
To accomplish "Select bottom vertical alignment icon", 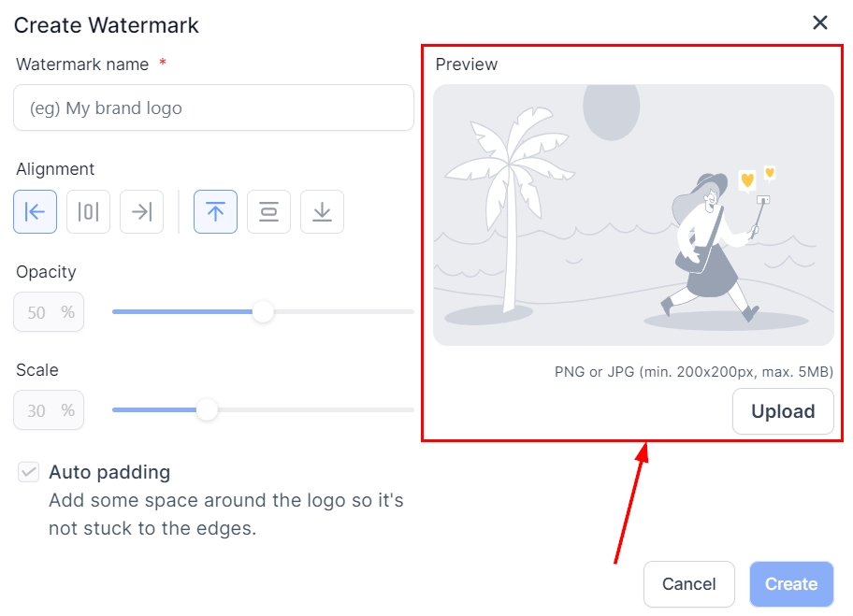I will tap(322, 212).
